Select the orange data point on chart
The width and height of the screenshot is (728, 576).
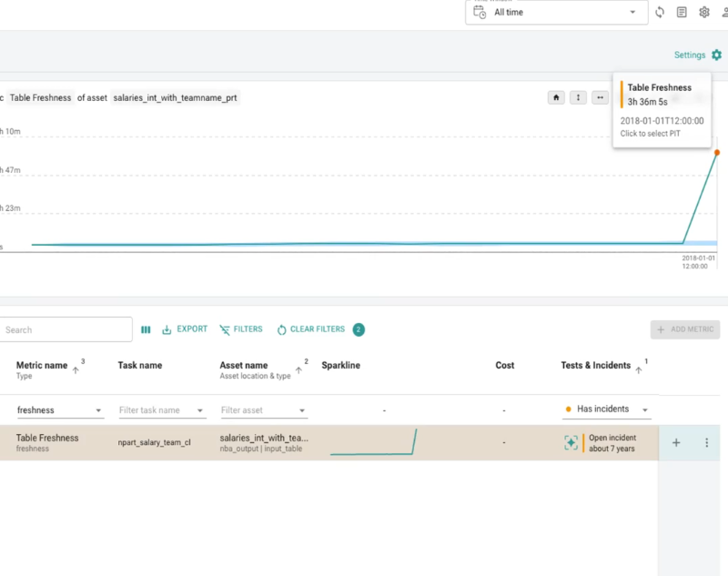(717, 152)
